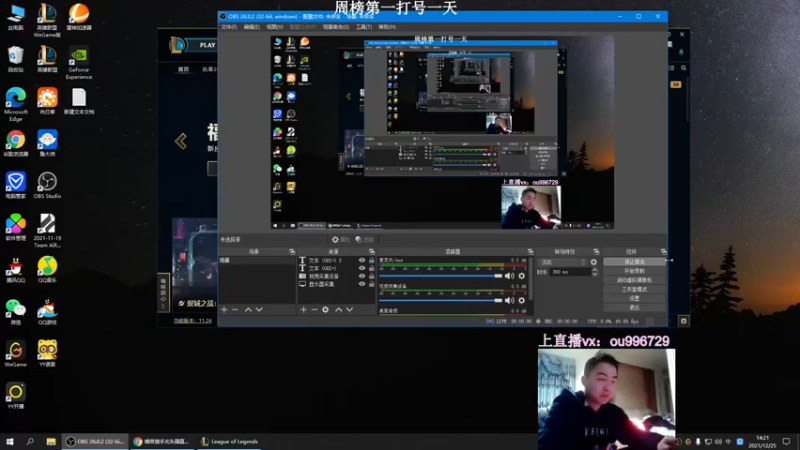Open scene transition type dropdown
Image resolution: width=800 pixels, height=450 pixels.
tap(563, 262)
